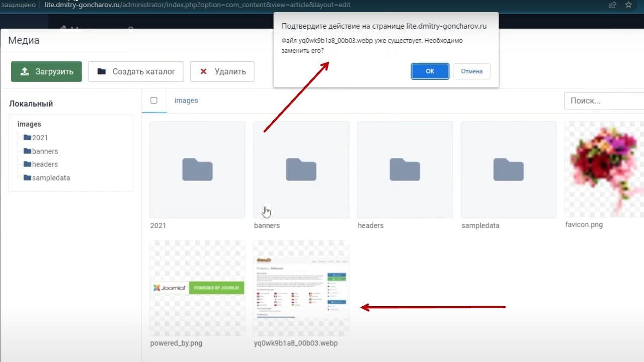Image resolution: width=644 pixels, height=362 pixels.
Task: Click the file name label favicon.png
Action: (584, 224)
